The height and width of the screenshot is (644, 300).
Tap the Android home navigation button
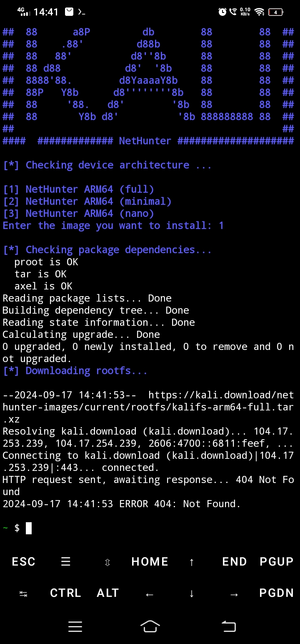150,626
